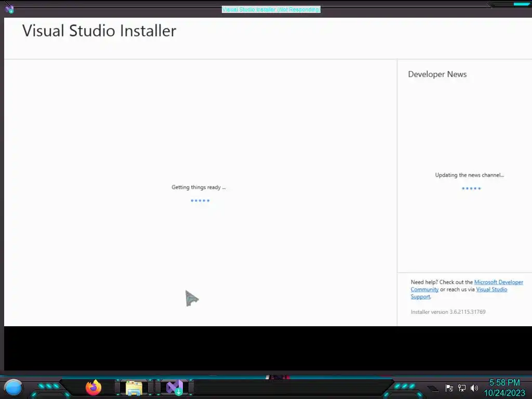The height and width of the screenshot is (399, 532).
Task: Click the 'Developer News' heading
Action: pyautogui.click(x=437, y=74)
